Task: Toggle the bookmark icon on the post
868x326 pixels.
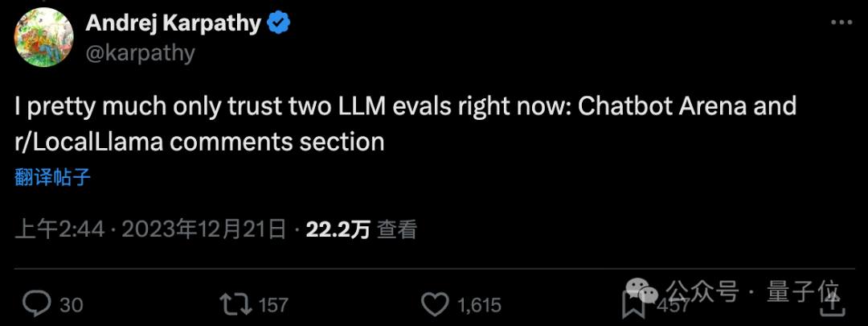Action: coord(633,304)
